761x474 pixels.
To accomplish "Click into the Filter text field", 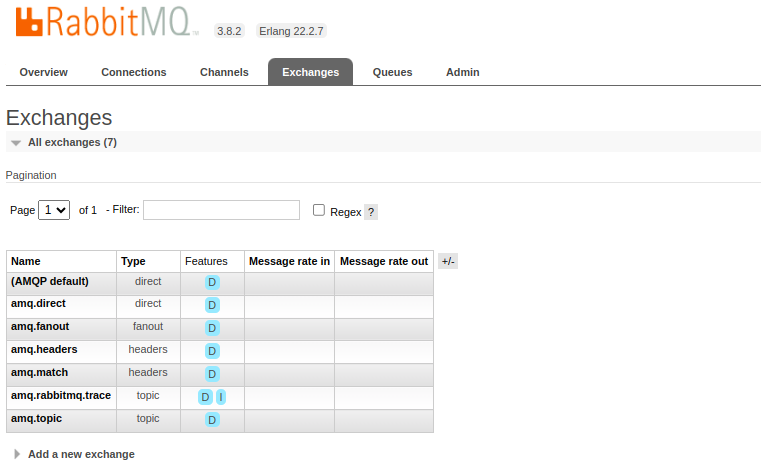I will point(221,210).
